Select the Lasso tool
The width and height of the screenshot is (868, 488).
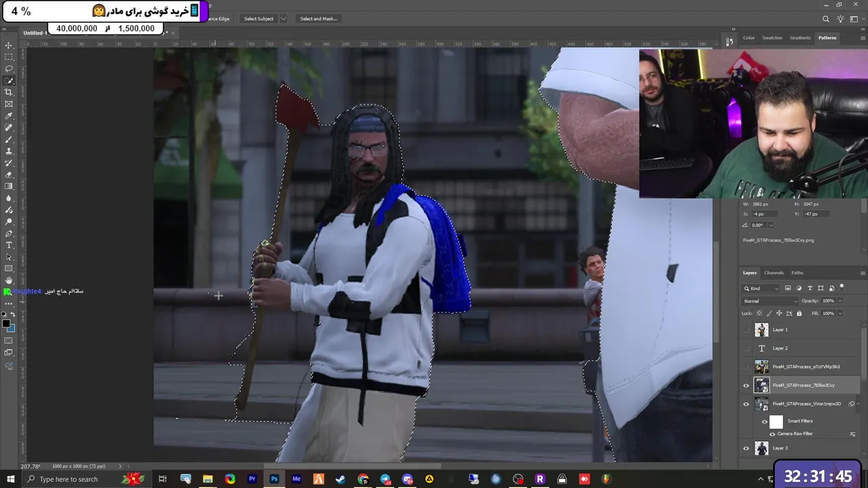9,68
